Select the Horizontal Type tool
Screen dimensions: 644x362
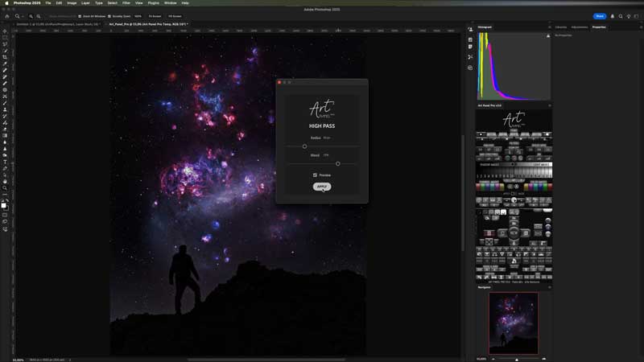pyautogui.click(x=5, y=162)
